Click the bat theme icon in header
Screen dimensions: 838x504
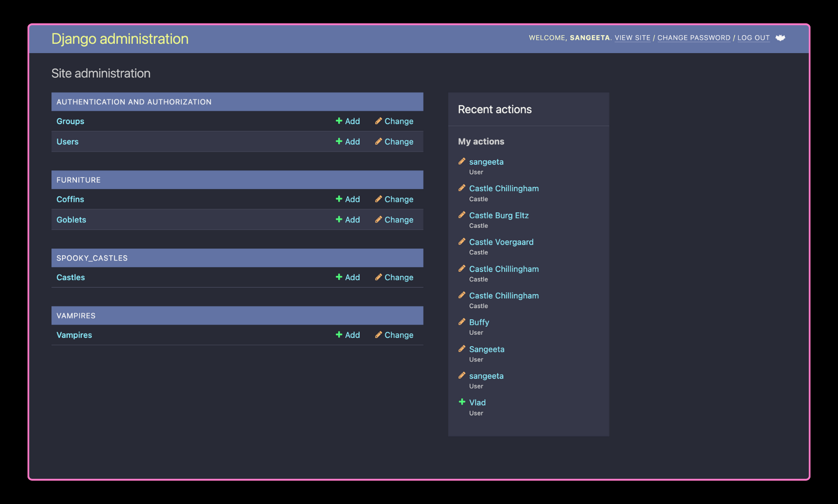click(780, 38)
